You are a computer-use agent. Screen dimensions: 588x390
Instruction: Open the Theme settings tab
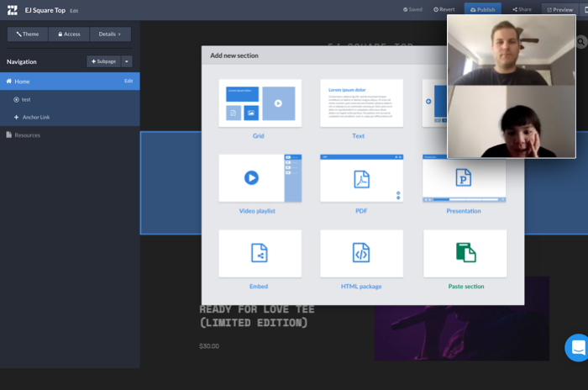pyautogui.click(x=28, y=34)
